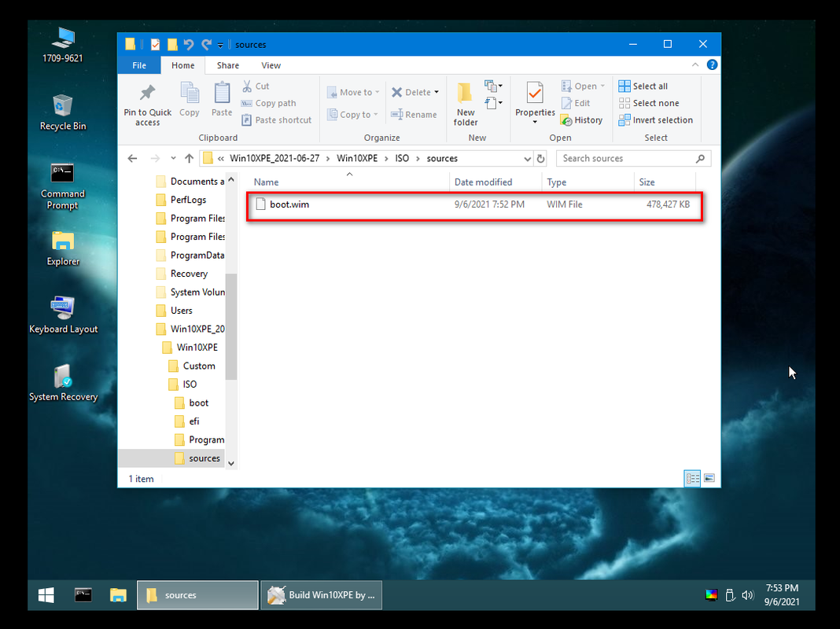Screen dimensions: 840x629
Task: Click the Delete ribbon button
Action: point(411,92)
